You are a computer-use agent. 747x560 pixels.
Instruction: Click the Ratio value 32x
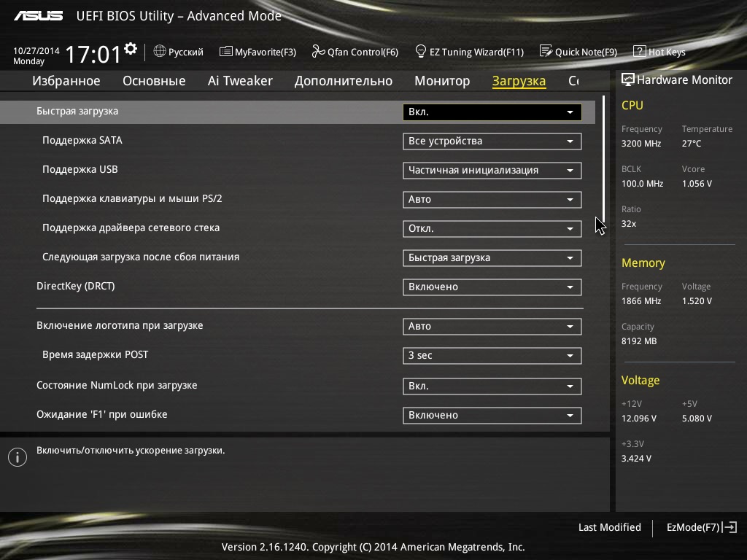pyautogui.click(x=628, y=223)
